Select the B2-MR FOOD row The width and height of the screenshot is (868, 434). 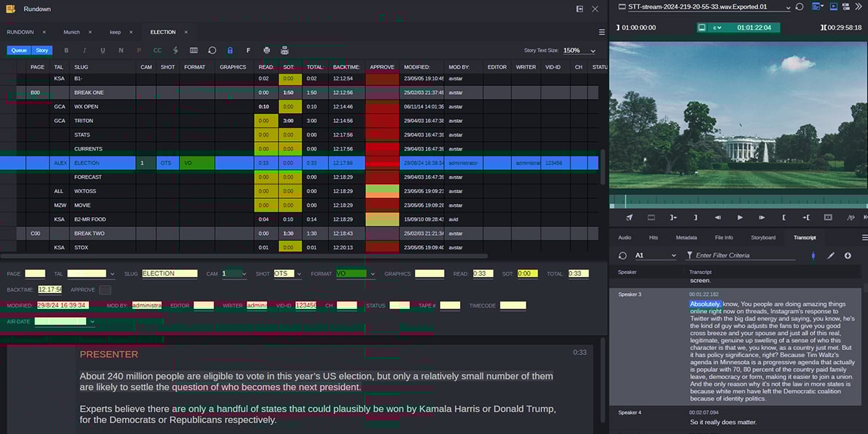click(299, 219)
